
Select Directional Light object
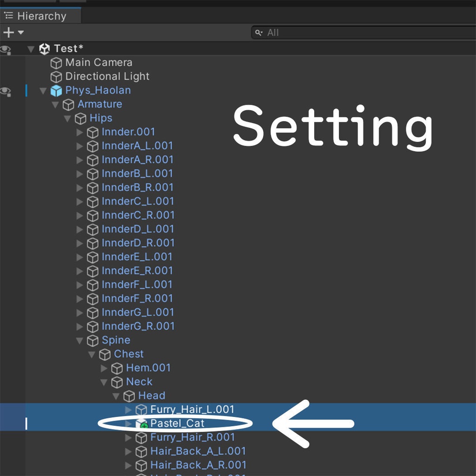coord(107,77)
